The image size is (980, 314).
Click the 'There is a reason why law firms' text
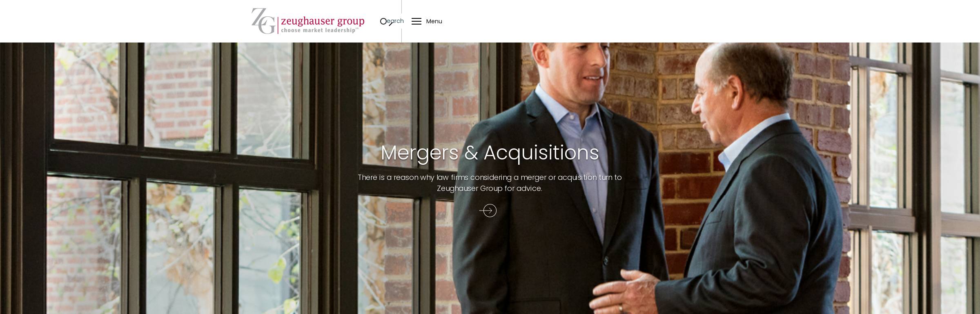pyautogui.click(x=413, y=177)
